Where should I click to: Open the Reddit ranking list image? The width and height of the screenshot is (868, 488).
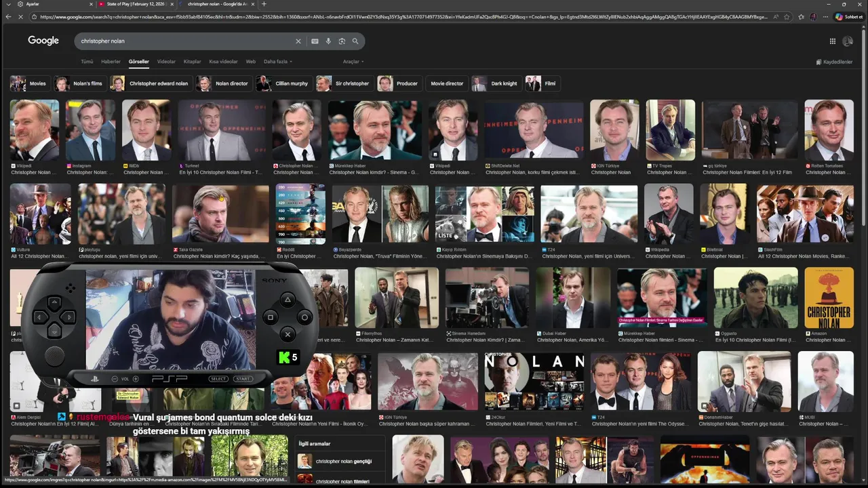pos(300,214)
